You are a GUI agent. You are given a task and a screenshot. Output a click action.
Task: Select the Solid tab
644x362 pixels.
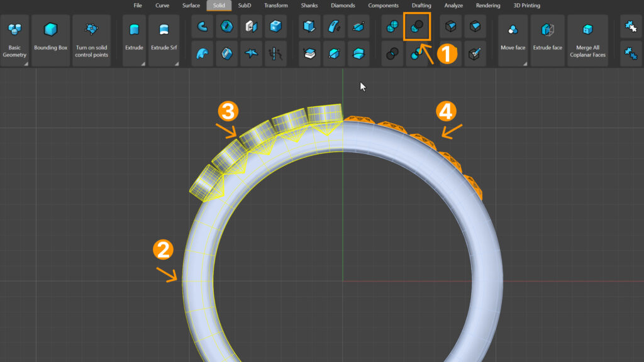coord(219,5)
